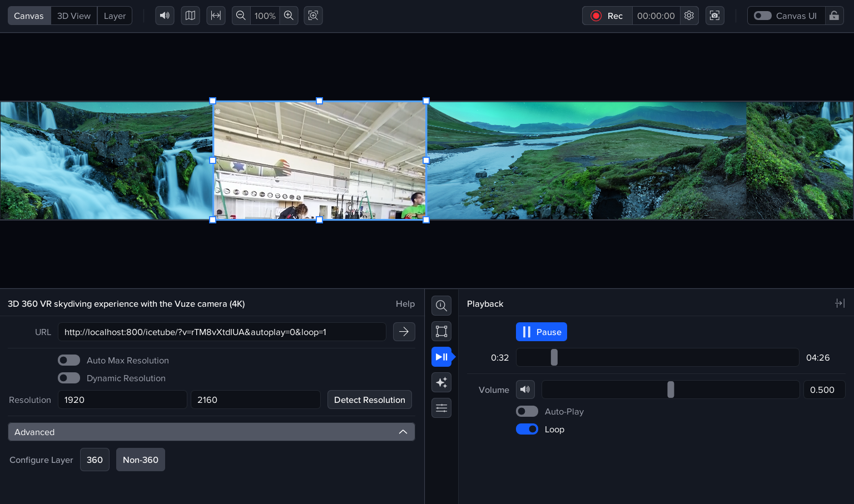854x504 pixels.
Task: Click the map view icon in the toolbar
Action: pos(190,16)
